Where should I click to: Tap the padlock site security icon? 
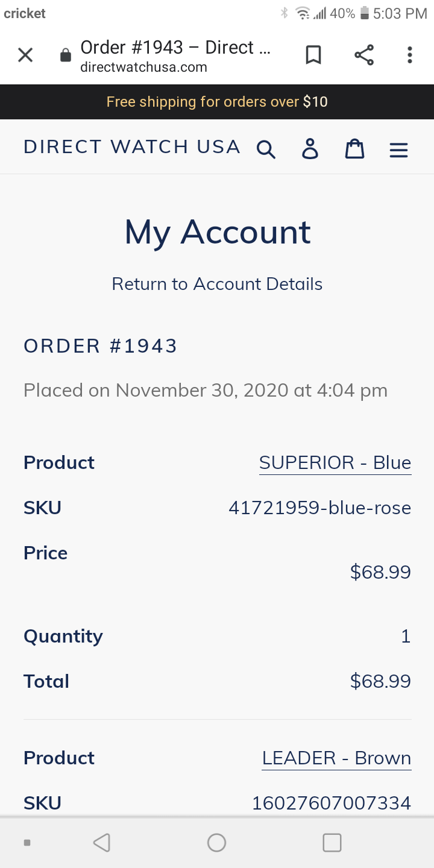tap(65, 56)
